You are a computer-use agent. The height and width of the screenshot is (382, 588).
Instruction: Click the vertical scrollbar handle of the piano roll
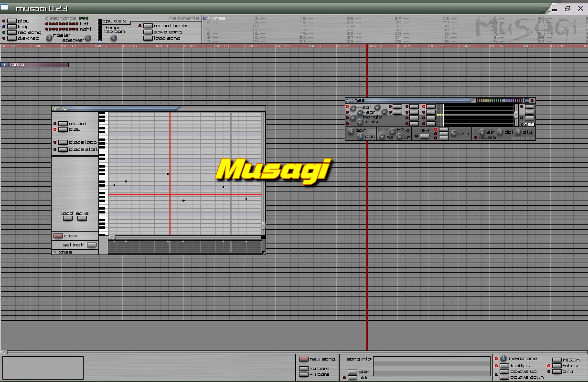(x=263, y=225)
